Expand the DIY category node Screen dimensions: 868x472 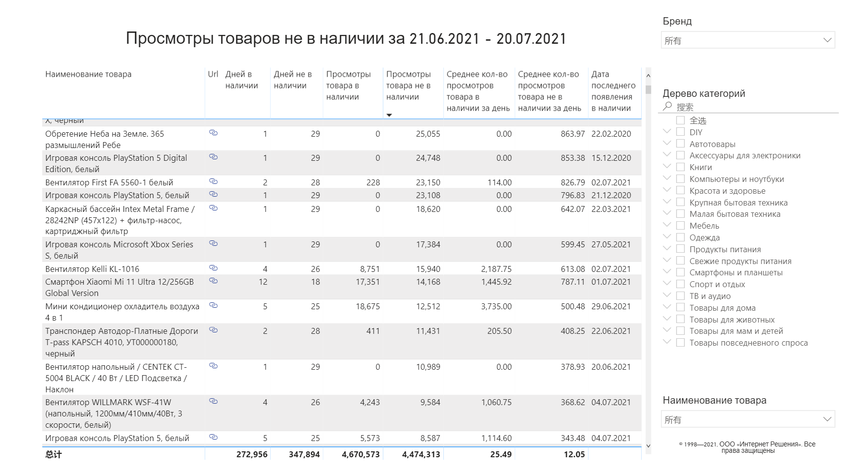pyautogui.click(x=667, y=131)
